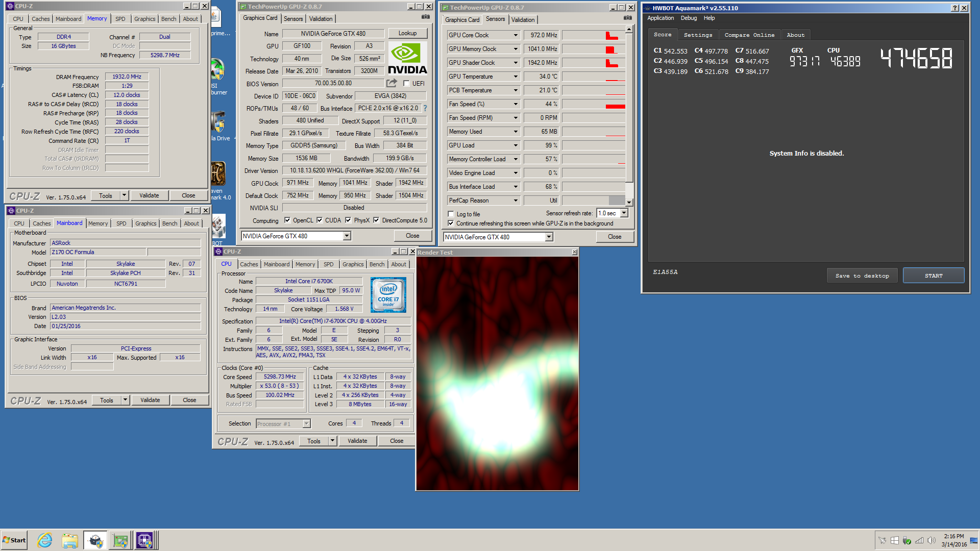Open the Sensor refresh rate dropdown
Screen dimensions: 980x551
(624, 213)
